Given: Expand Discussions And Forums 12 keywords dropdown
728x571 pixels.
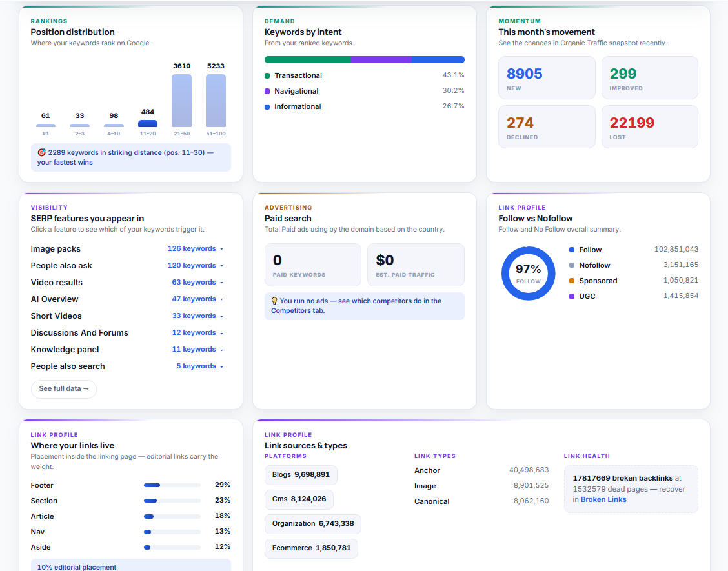Looking at the screenshot, I should (197, 332).
